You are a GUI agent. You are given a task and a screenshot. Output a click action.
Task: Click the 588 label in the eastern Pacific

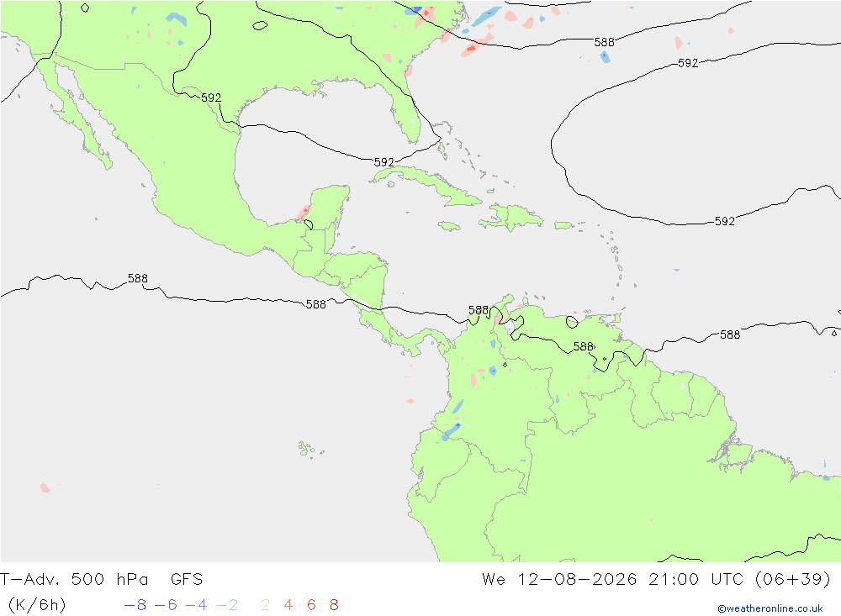point(138,278)
